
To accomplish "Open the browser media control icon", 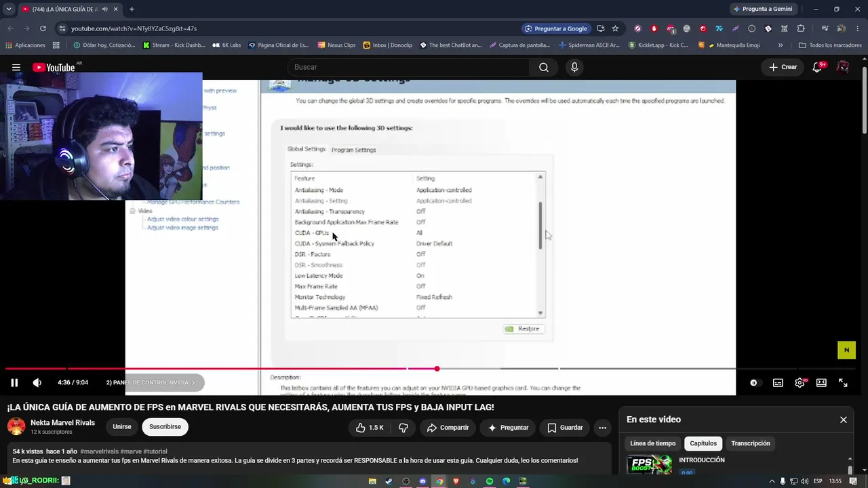I will click(825, 28).
